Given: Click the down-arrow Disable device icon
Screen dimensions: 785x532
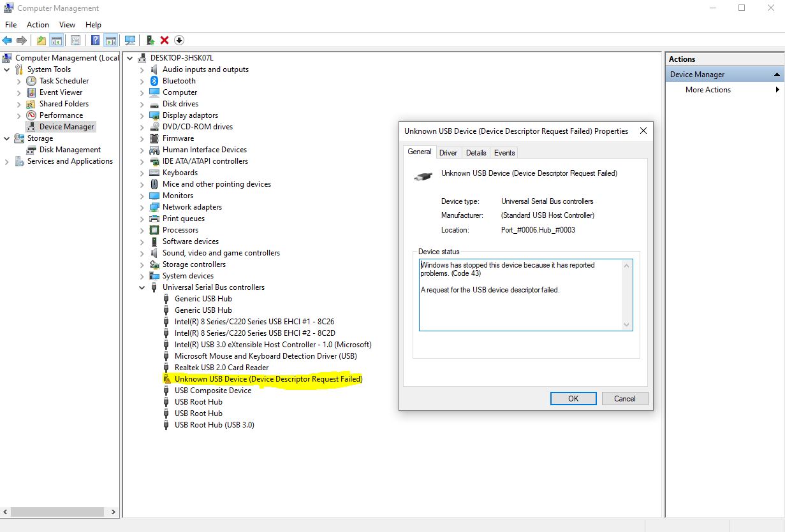Looking at the screenshot, I should click(179, 40).
